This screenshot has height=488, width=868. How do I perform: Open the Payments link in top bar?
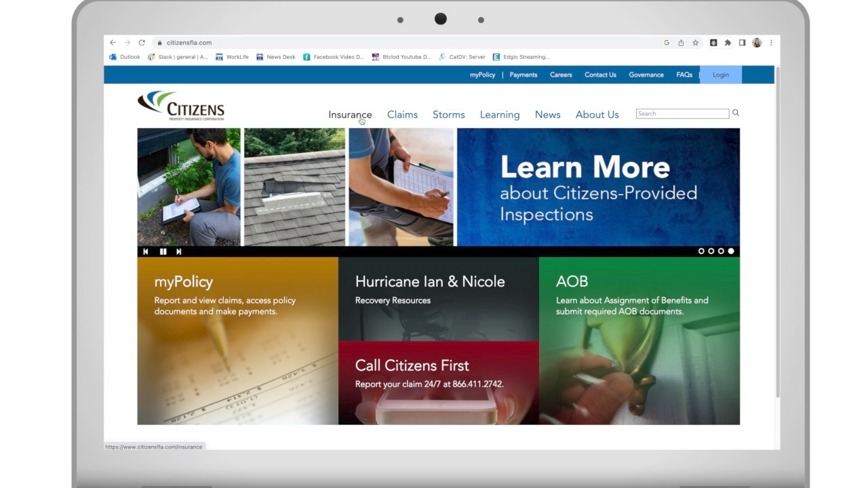[x=523, y=75]
